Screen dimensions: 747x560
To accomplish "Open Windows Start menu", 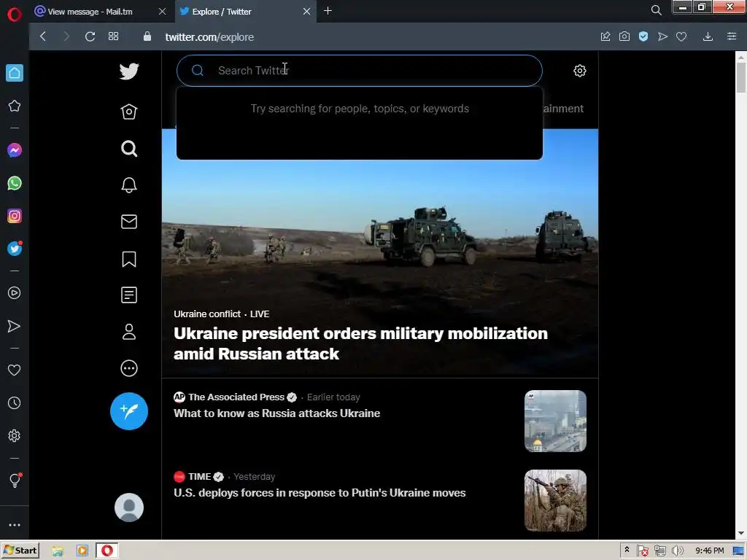I will (20, 551).
